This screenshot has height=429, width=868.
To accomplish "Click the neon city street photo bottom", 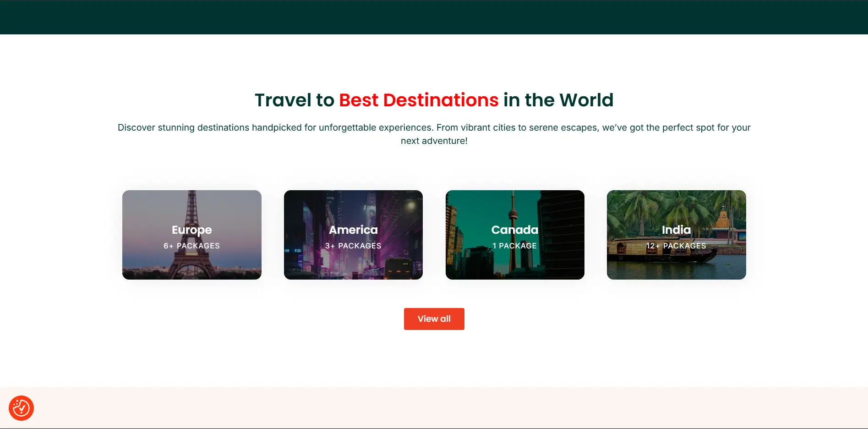I will coord(353,268).
